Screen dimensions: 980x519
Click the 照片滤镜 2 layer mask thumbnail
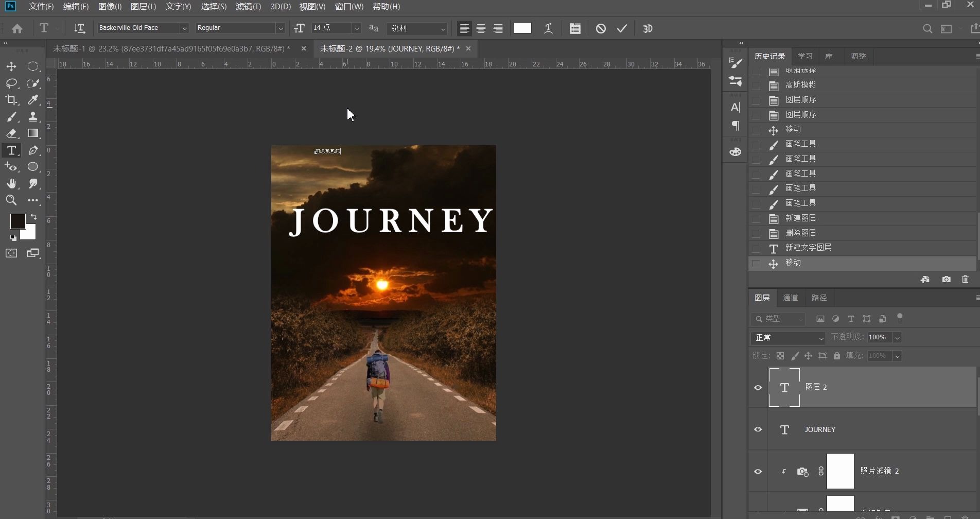(841, 471)
